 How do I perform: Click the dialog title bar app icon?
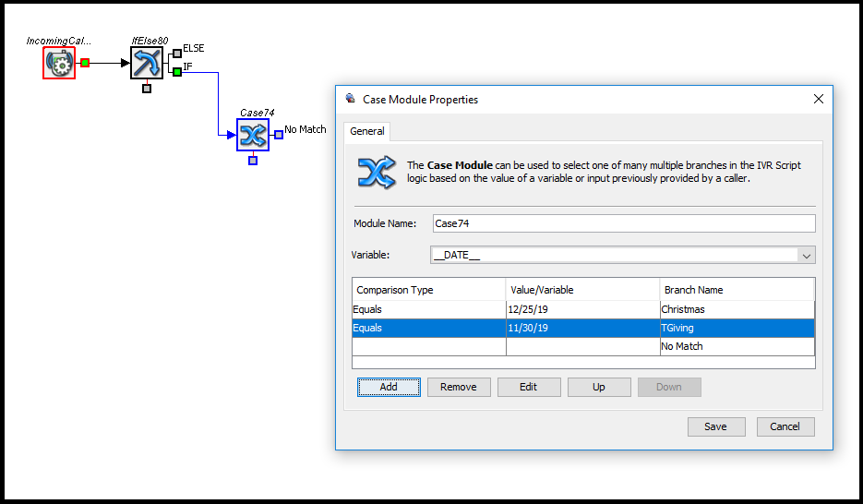(351, 99)
